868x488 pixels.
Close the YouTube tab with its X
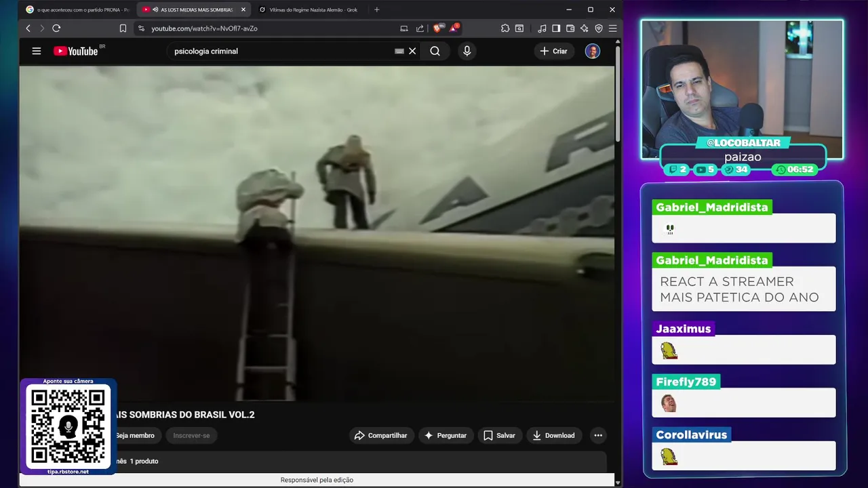coord(243,9)
